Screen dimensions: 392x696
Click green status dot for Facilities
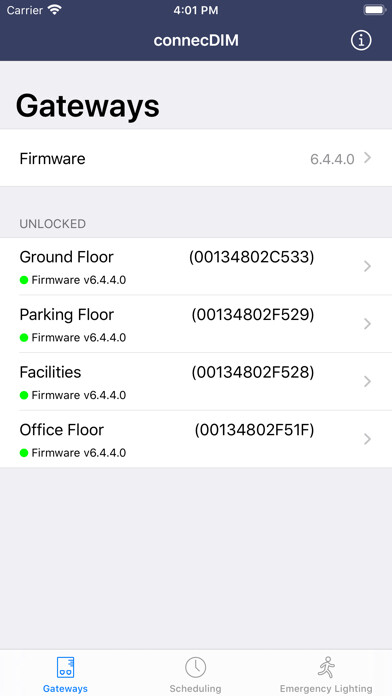(24, 395)
